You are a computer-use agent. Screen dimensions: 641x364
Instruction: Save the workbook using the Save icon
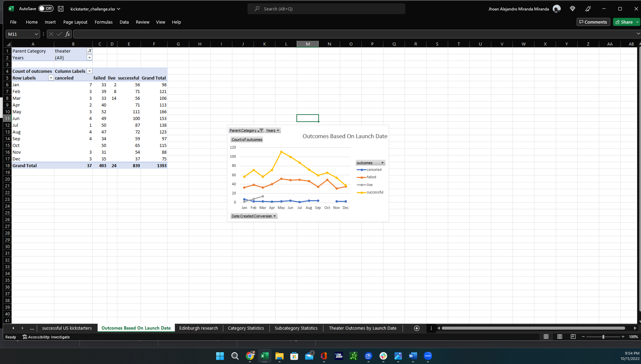(x=60, y=9)
